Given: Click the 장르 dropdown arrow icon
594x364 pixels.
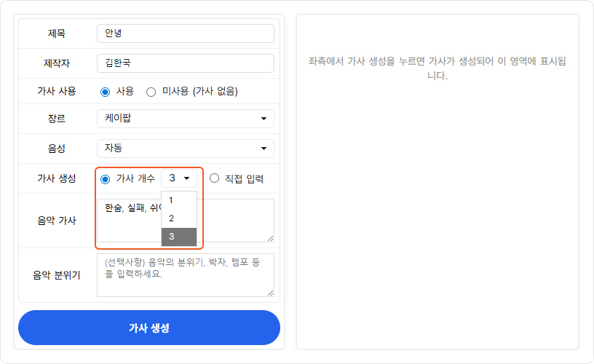Looking at the screenshot, I should 264,119.
